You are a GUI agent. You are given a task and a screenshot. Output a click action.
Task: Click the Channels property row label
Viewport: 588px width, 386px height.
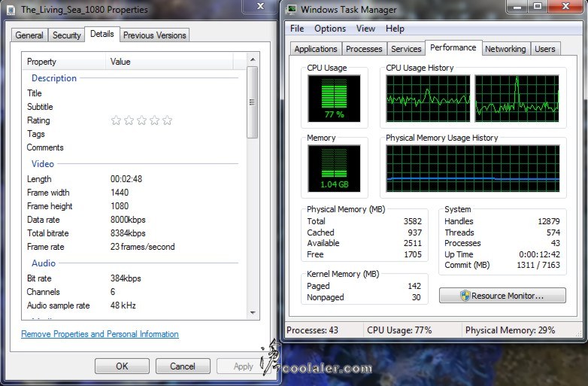tap(43, 292)
